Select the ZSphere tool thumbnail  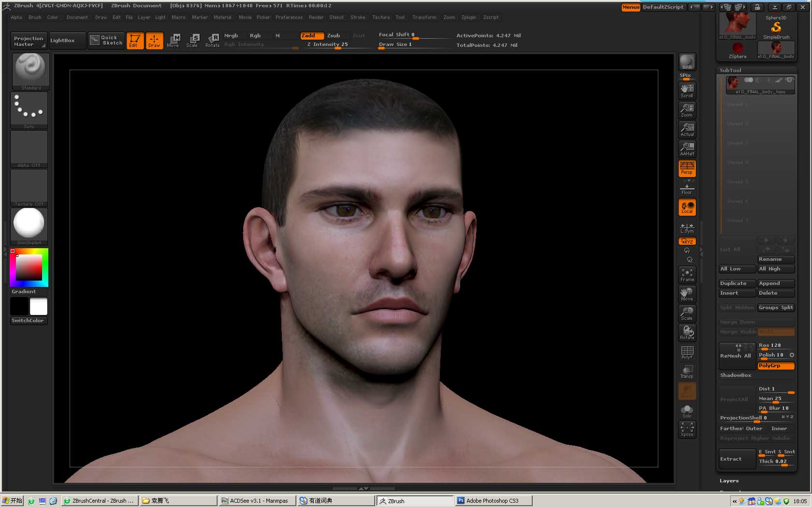coord(738,50)
